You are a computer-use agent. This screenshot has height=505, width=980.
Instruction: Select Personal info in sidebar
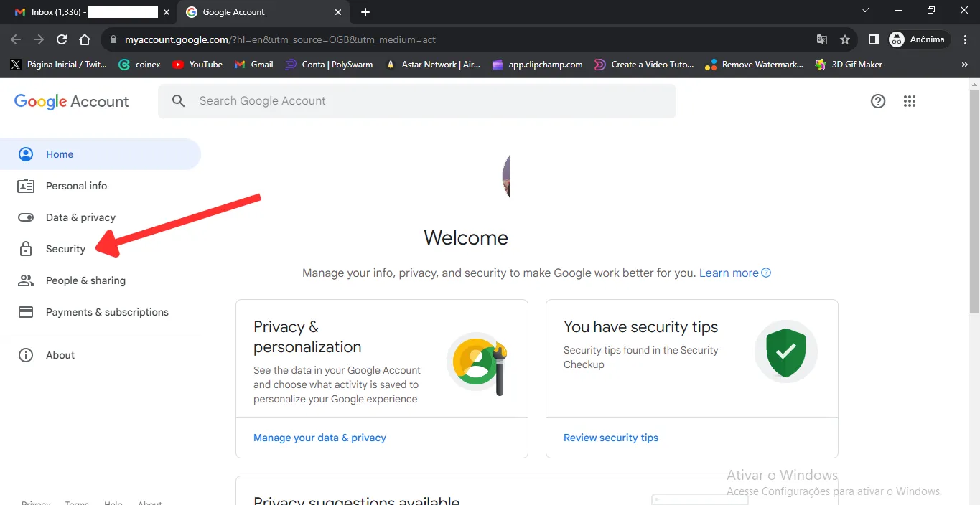pyautogui.click(x=76, y=186)
